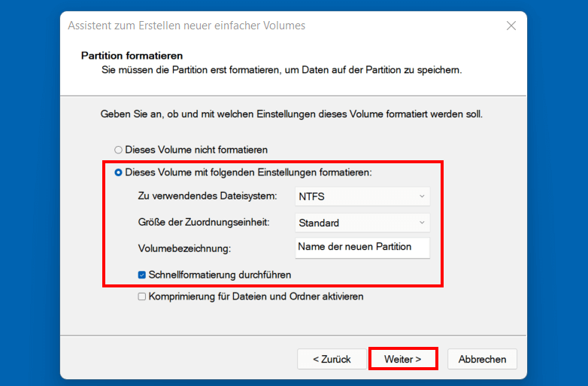Click the 'Geben Sie an, ob und mit welchen Einstellungen' instruction
This screenshot has width=588, height=386.
pos(292,114)
